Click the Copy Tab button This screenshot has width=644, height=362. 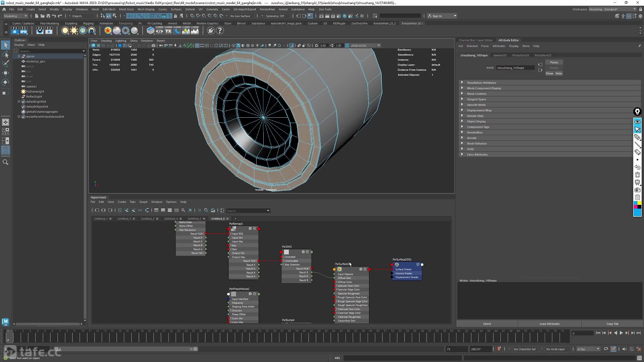pos(612,324)
